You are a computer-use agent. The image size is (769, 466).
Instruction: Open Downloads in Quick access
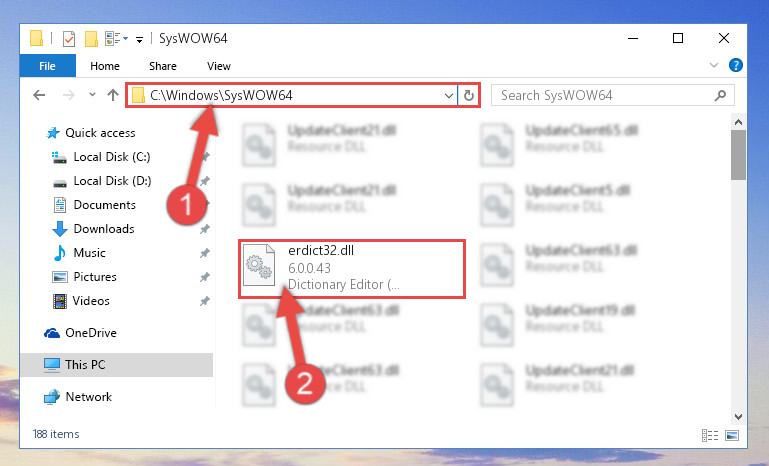[104, 229]
